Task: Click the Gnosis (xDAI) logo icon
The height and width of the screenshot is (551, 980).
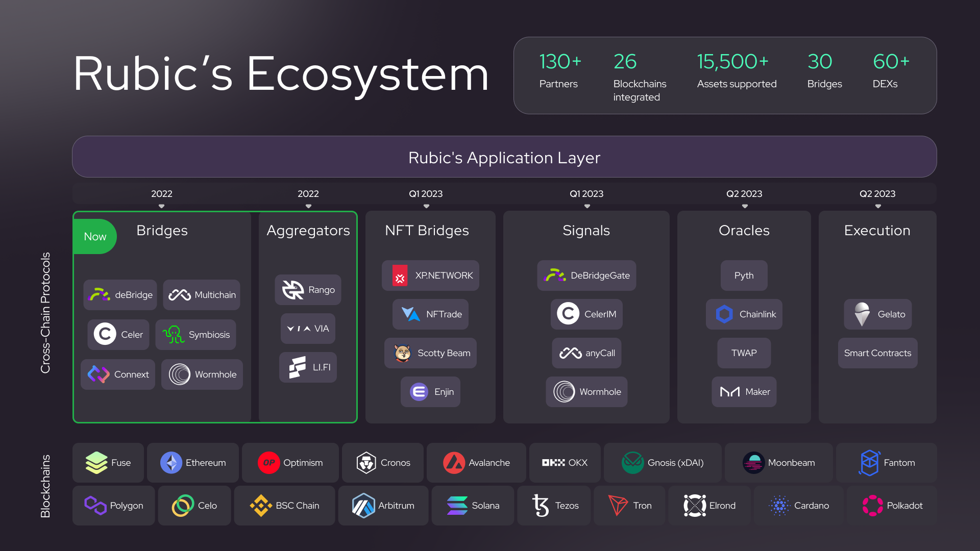Action: [633, 463]
